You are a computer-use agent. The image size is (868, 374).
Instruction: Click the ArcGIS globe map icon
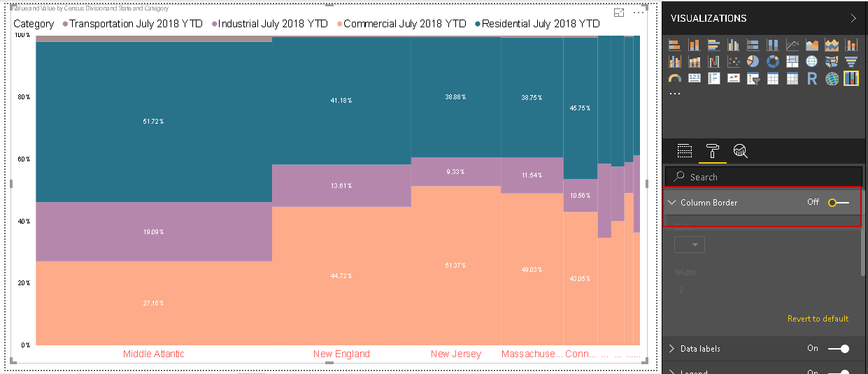[831, 78]
